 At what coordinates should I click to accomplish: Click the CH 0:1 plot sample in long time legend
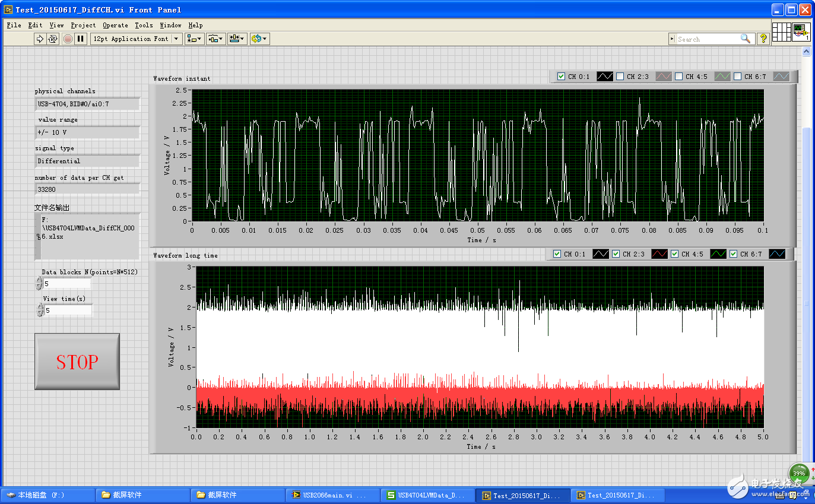601,254
